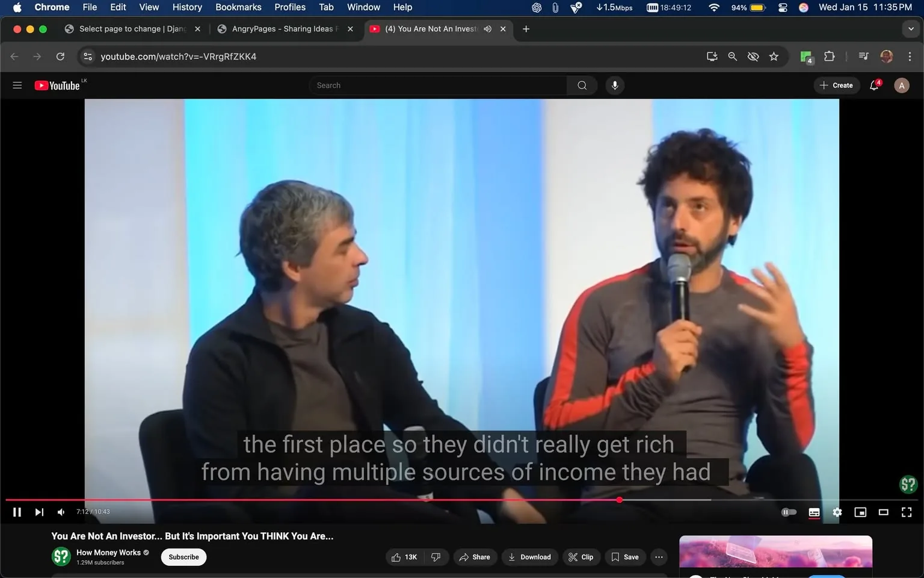The width and height of the screenshot is (924, 578).
Task: Click the Download button below the video
Action: click(x=529, y=557)
